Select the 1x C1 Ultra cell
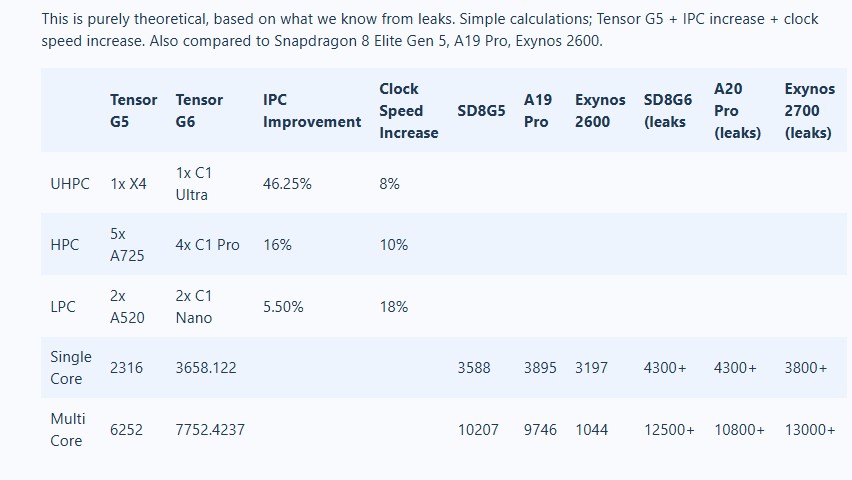Viewport: 852px width, 480px height. (193, 184)
